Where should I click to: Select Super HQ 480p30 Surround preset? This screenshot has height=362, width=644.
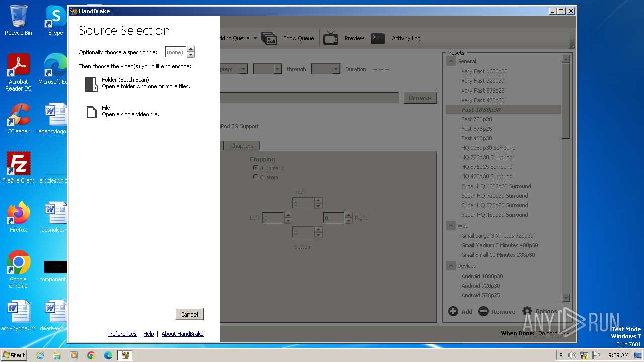click(x=495, y=215)
